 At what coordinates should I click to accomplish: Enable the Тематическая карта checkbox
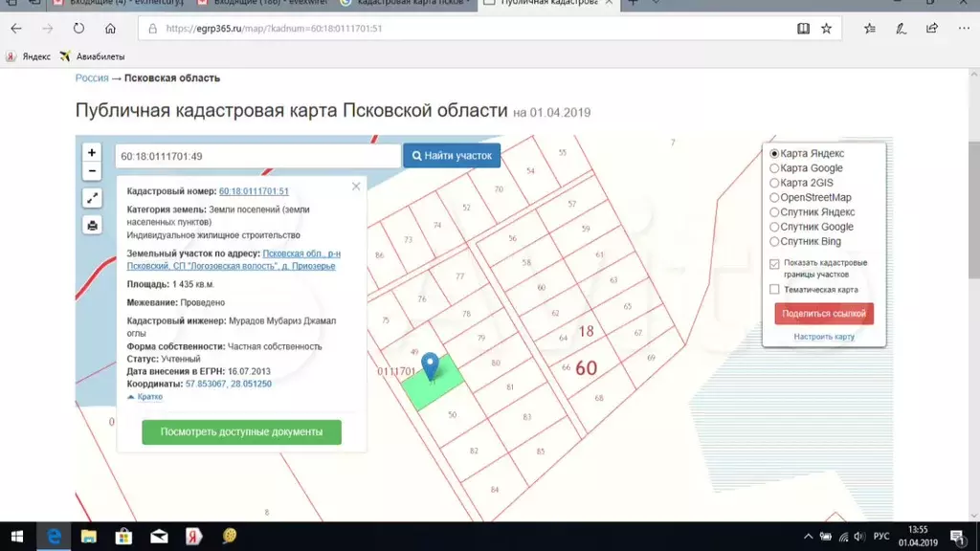pos(775,290)
